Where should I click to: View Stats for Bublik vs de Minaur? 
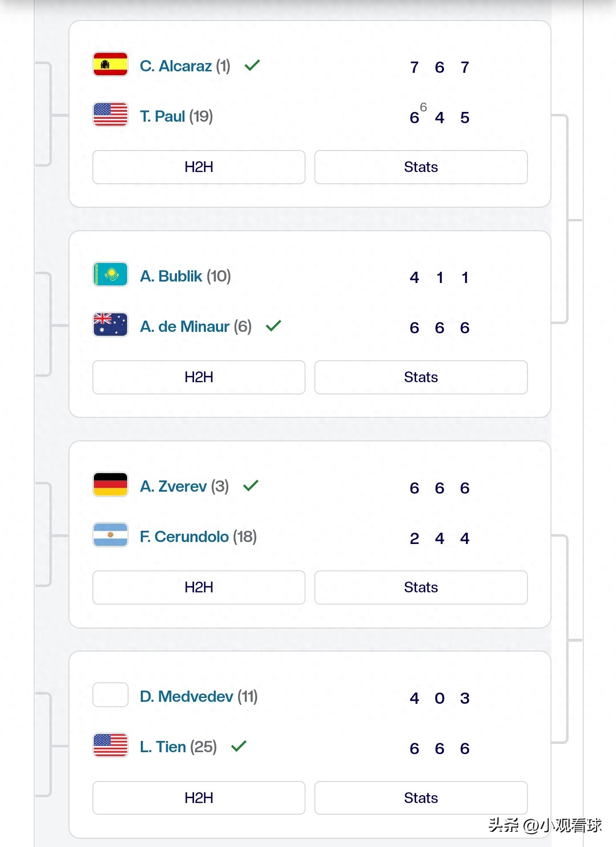tap(421, 377)
